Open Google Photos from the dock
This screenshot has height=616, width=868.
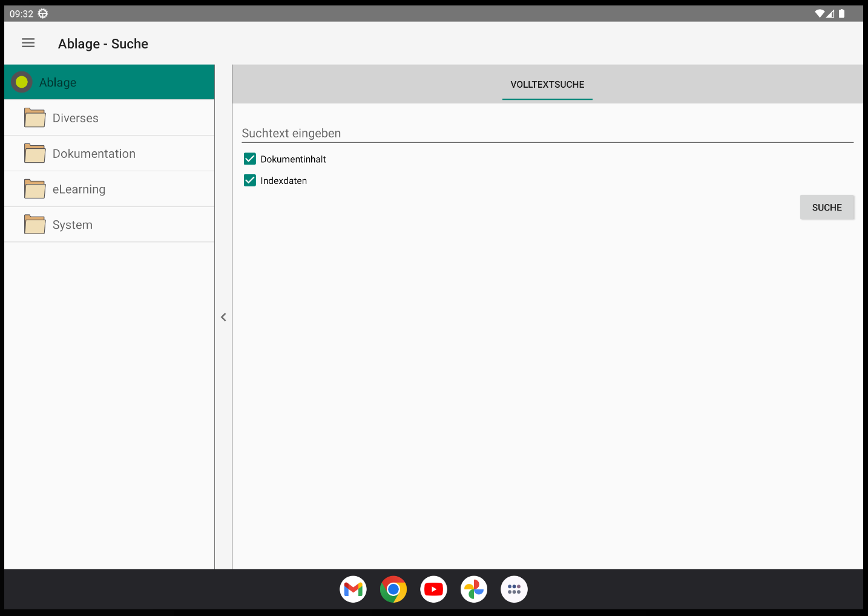[474, 589]
